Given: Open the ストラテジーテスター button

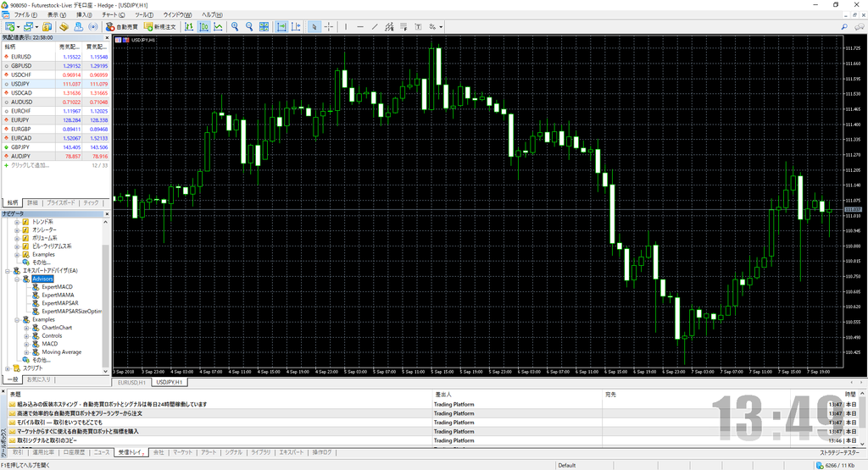Looking at the screenshot, I should [840, 452].
